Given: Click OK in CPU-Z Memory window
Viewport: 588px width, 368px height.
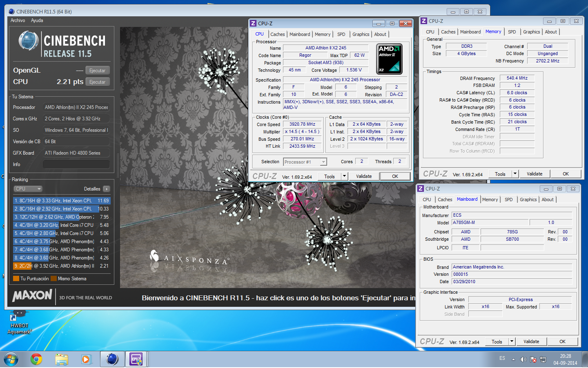Looking at the screenshot, I should click(x=566, y=174).
